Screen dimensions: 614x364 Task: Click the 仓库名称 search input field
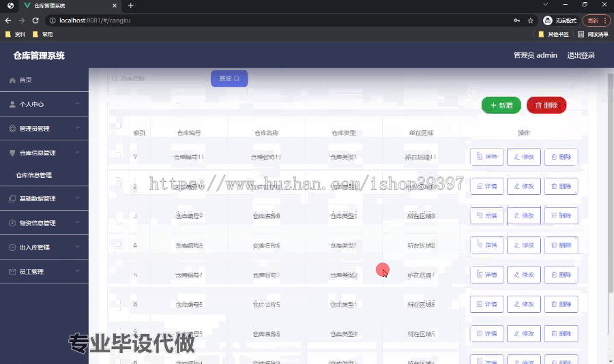[x=157, y=78]
